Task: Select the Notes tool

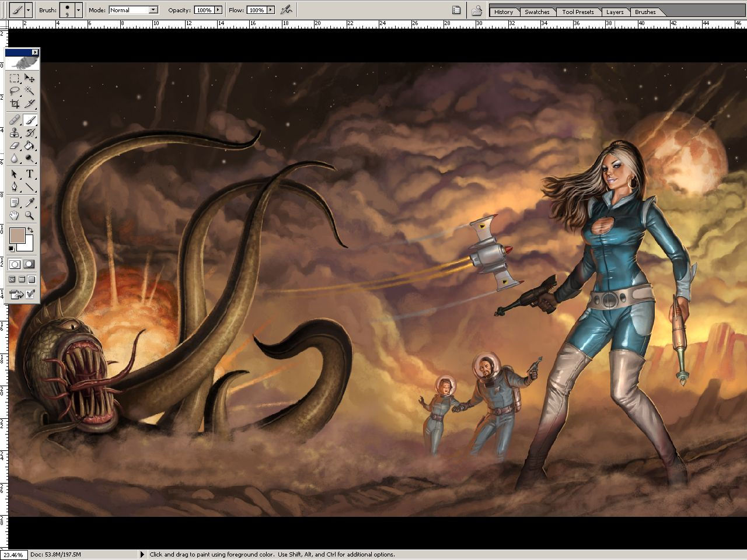Action: 15,202
